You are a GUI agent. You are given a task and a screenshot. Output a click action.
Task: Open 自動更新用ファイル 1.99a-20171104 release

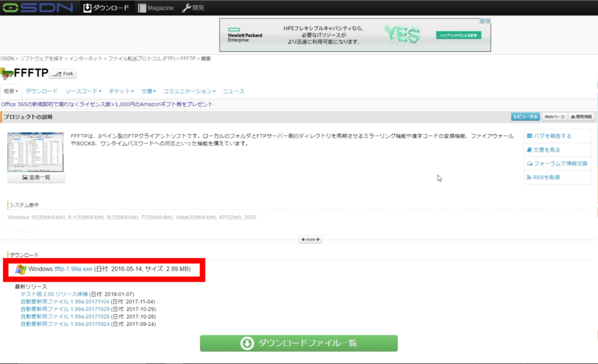pyautogui.click(x=65, y=302)
